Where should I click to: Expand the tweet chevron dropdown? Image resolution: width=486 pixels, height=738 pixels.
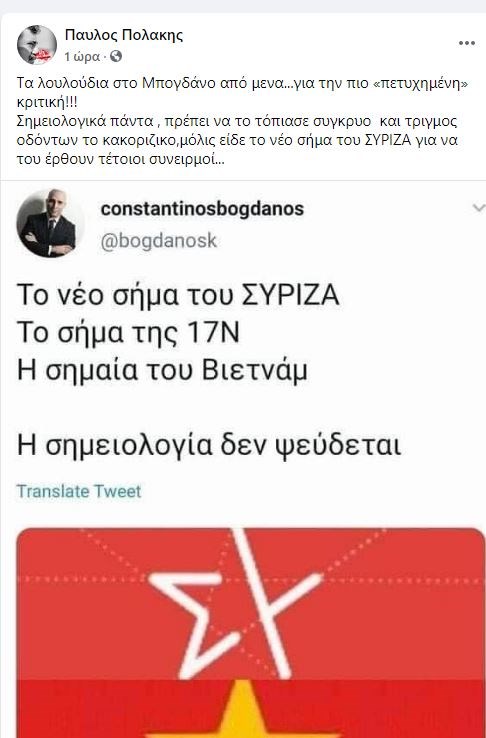click(478, 208)
